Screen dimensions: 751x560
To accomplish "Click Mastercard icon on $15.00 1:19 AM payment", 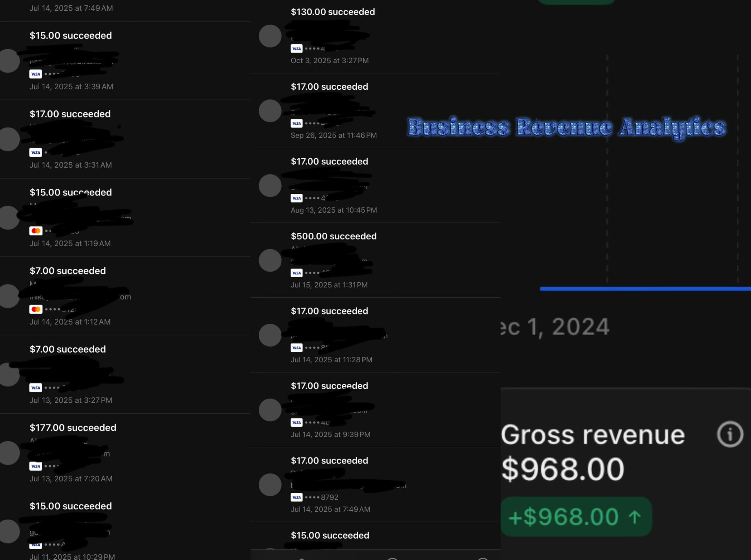I will pos(36,231).
